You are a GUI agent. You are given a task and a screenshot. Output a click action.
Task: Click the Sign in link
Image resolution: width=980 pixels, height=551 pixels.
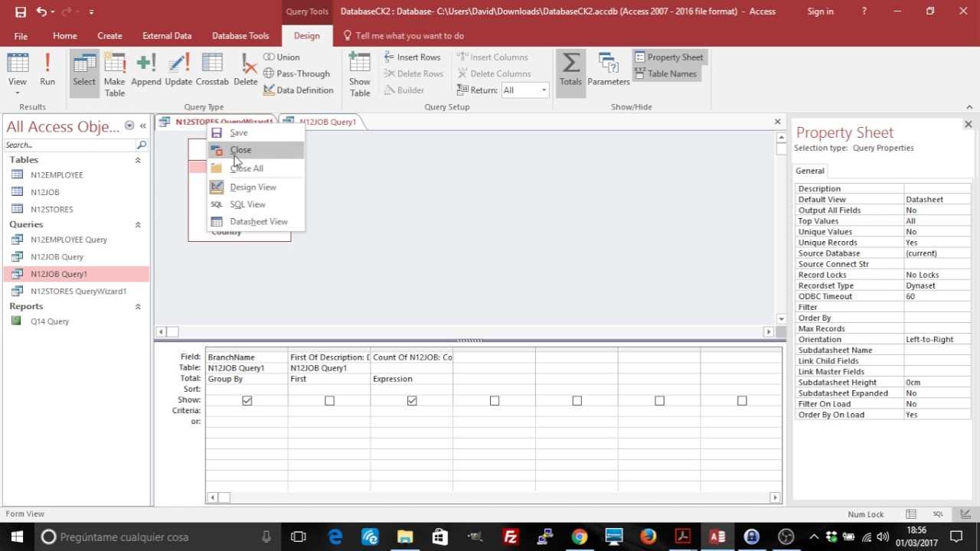(x=820, y=11)
